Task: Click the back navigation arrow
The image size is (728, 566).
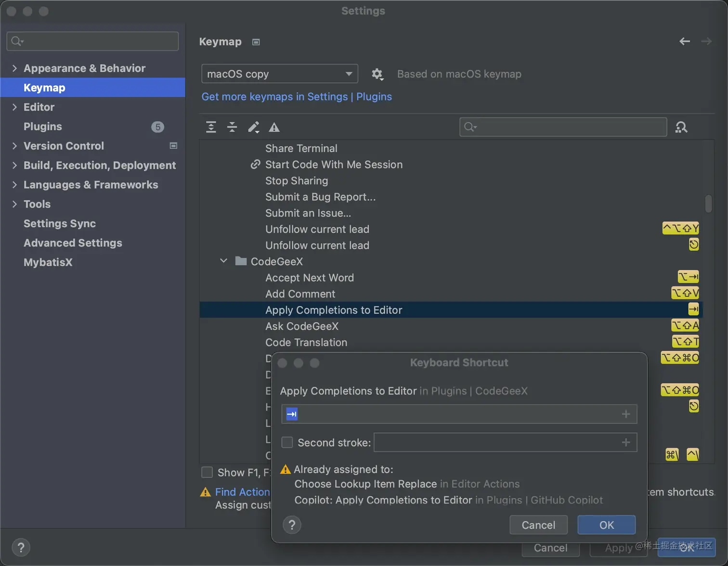Action: [x=684, y=41]
